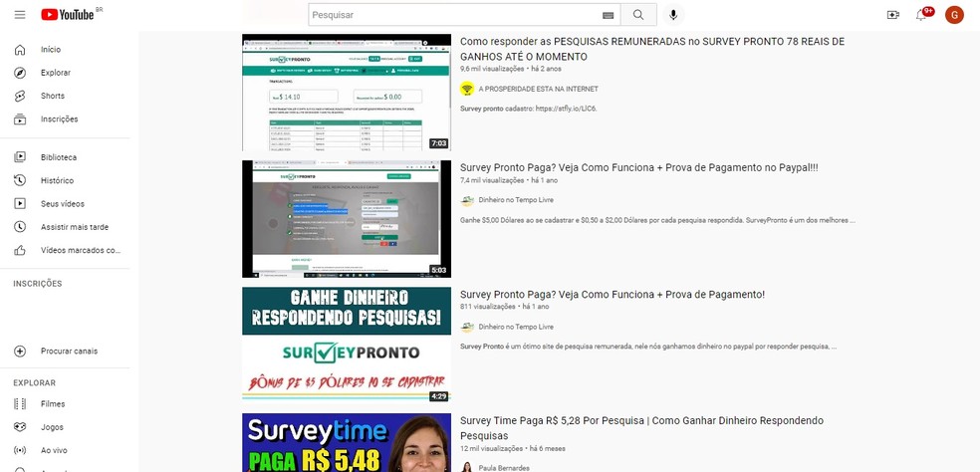Visit the Paula Bernardes channel name
This screenshot has width=980, height=472.
tap(504, 468)
